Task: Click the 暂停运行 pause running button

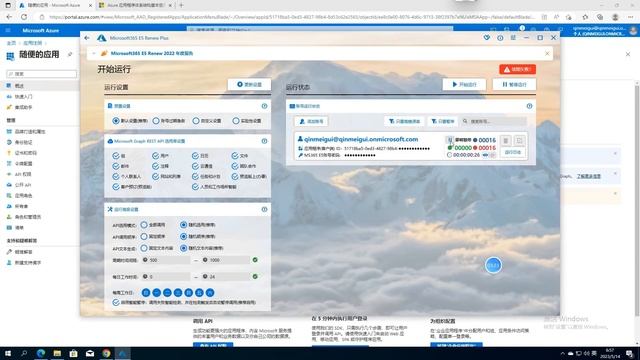Action: [x=514, y=84]
